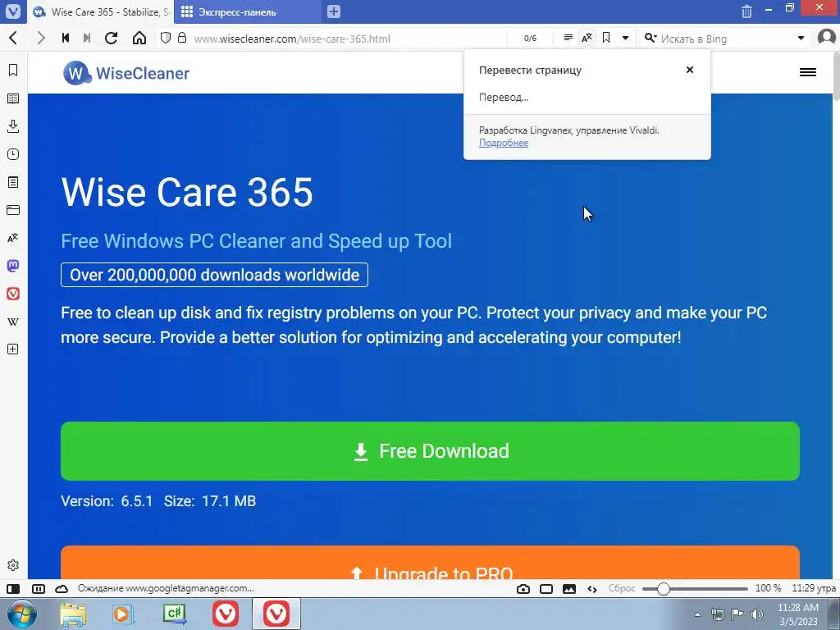This screenshot has width=840, height=630.
Task: Open page actions code icon
Action: (x=592, y=589)
